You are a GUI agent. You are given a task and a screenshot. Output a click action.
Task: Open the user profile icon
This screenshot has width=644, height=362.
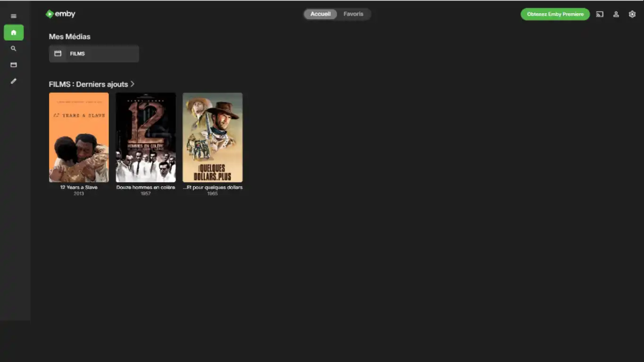[x=616, y=14]
